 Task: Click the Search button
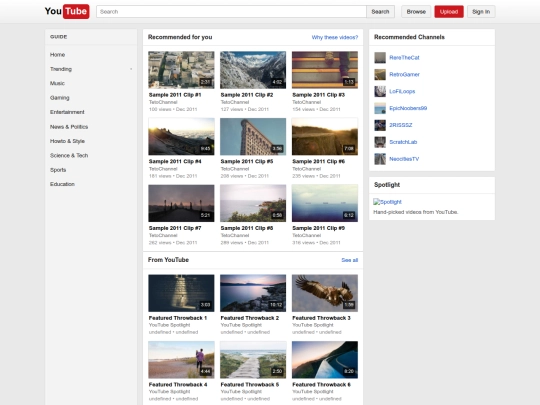380,12
